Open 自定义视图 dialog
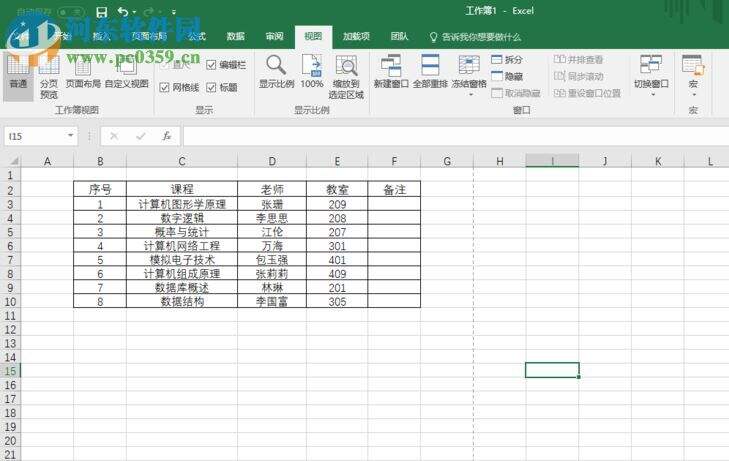This screenshot has height=461, width=729. coord(127,72)
